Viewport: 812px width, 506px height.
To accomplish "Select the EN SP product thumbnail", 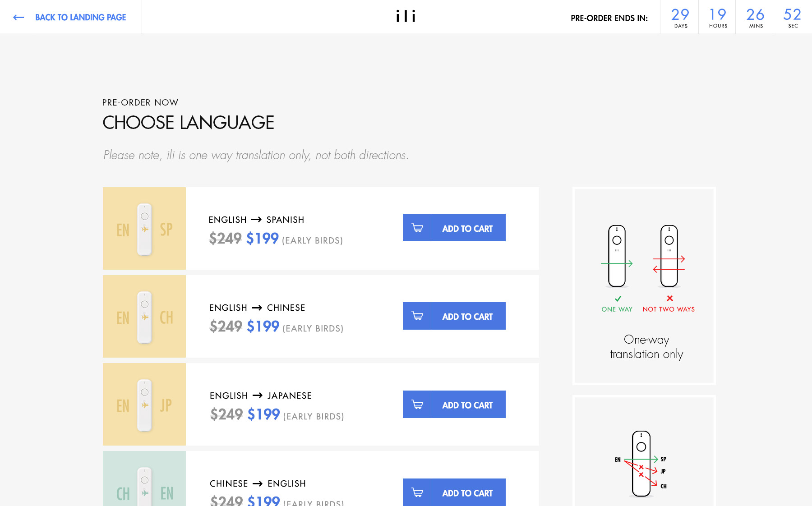I will pyautogui.click(x=144, y=229).
